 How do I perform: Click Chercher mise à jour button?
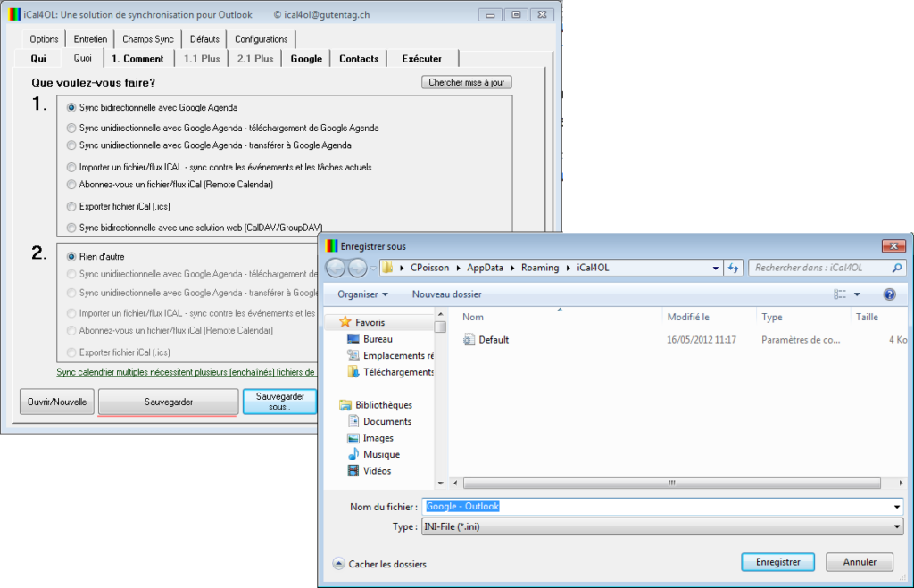(466, 83)
